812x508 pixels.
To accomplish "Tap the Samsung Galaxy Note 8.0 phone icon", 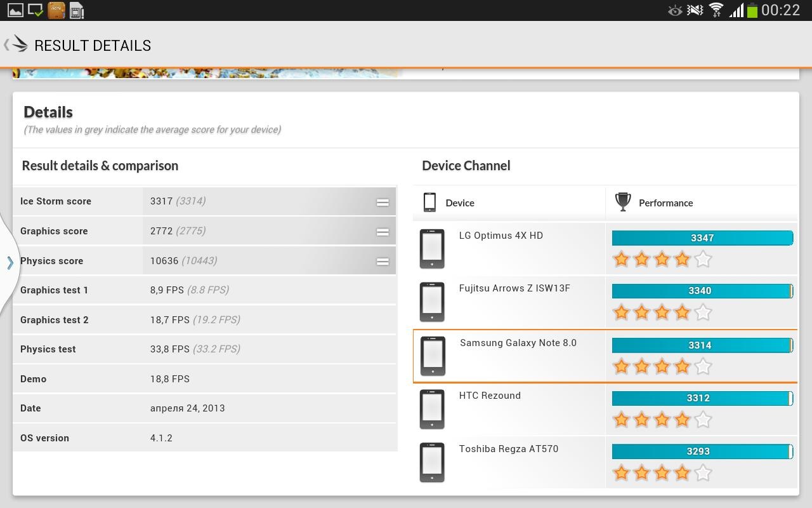I will [x=433, y=356].
